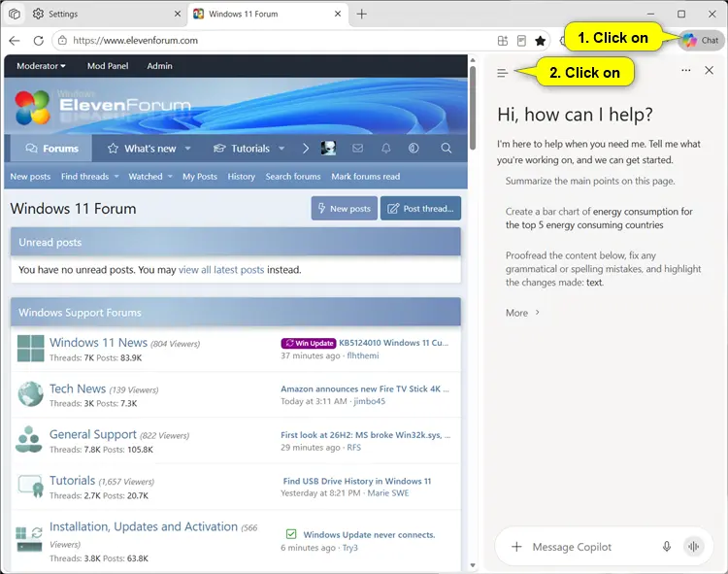Screen dimensions: 728x574
Task: Click Mark forums read
Action: [365, 177]
